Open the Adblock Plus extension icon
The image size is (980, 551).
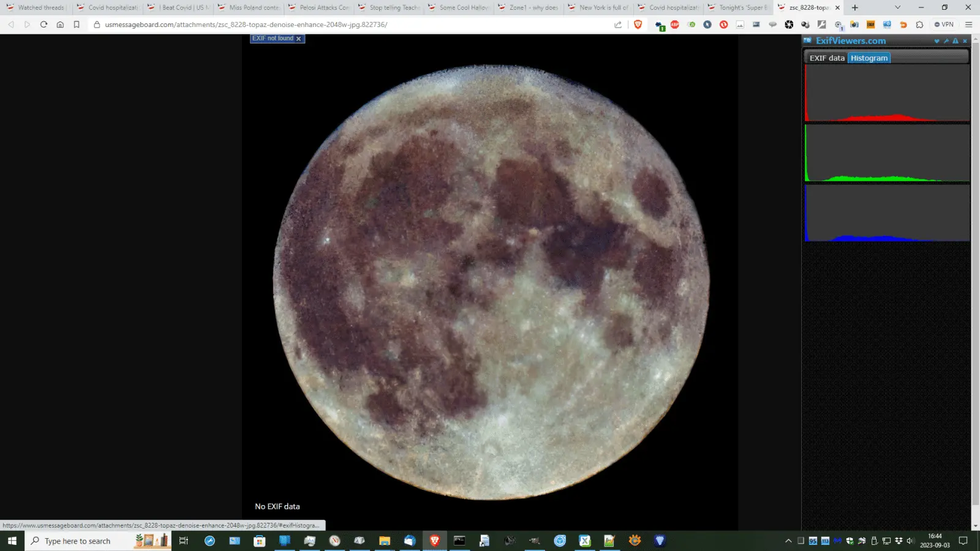click(674, 24)
